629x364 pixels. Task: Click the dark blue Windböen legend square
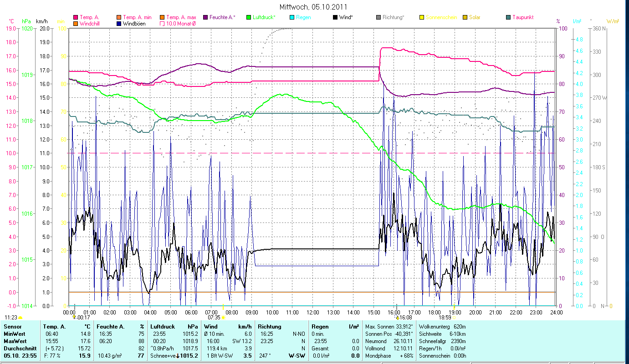click(x=119, y=23)
